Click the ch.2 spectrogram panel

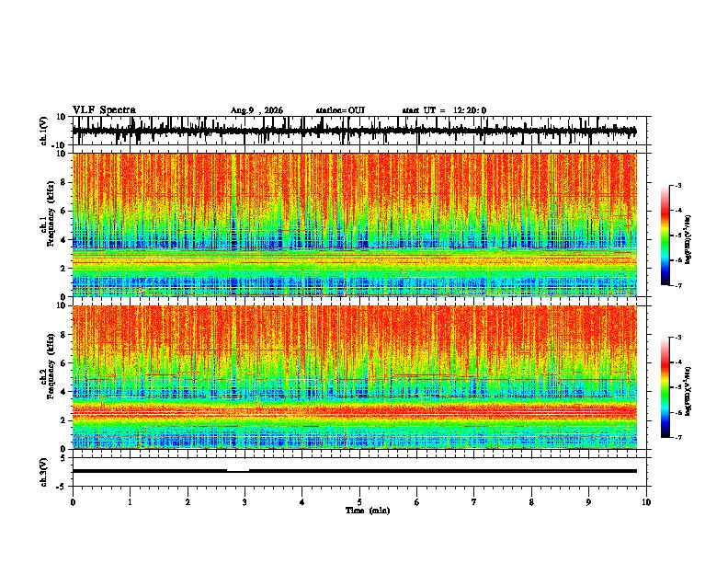pos(354,377)
